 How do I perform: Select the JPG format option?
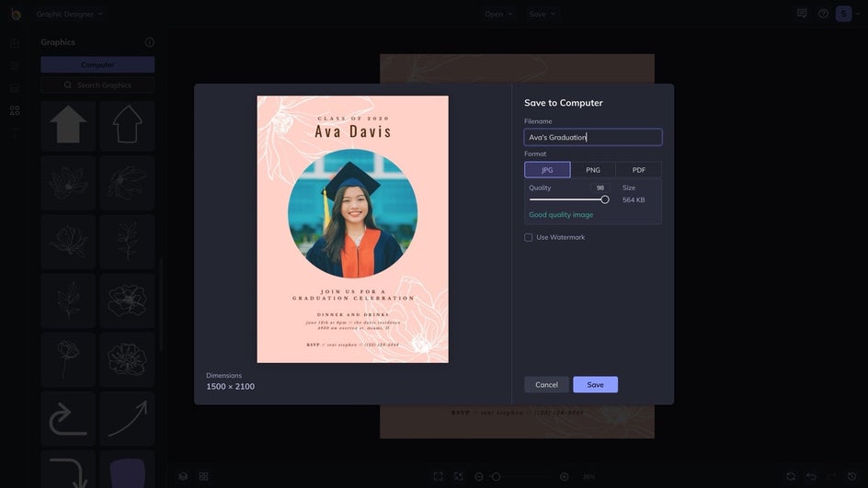(547, 170)
